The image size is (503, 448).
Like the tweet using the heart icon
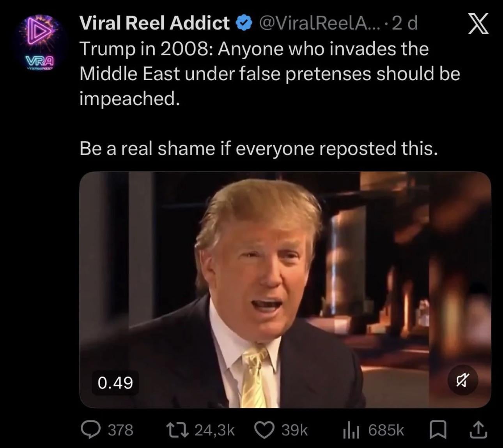point(265,430)
